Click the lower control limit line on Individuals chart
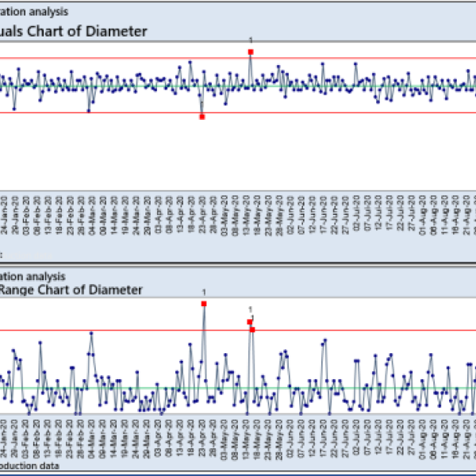 point(357,113)
